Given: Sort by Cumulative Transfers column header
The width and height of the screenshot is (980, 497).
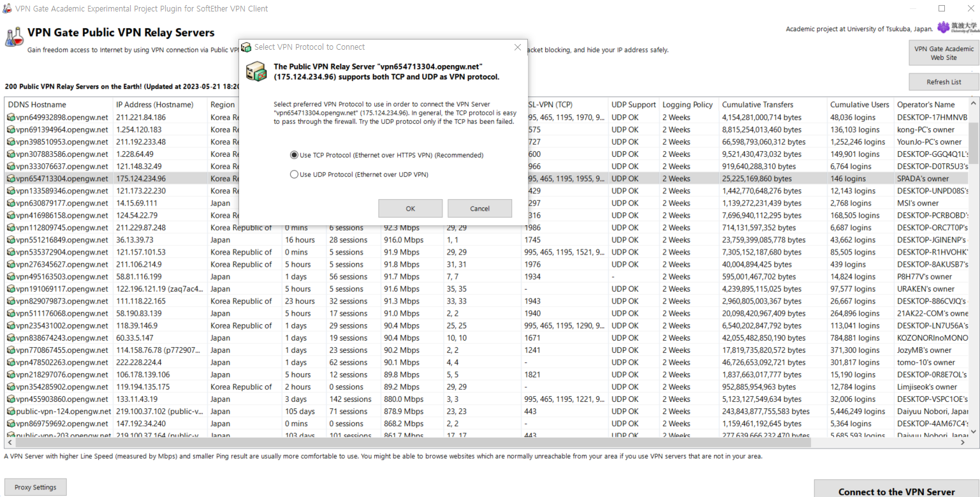Looking at the screenshot, I should pyautogui.click(x=773, y=105).
